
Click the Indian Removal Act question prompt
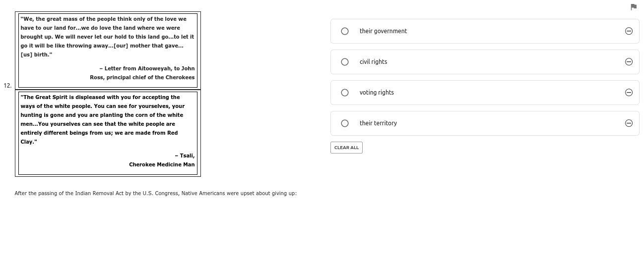point(155,193)
